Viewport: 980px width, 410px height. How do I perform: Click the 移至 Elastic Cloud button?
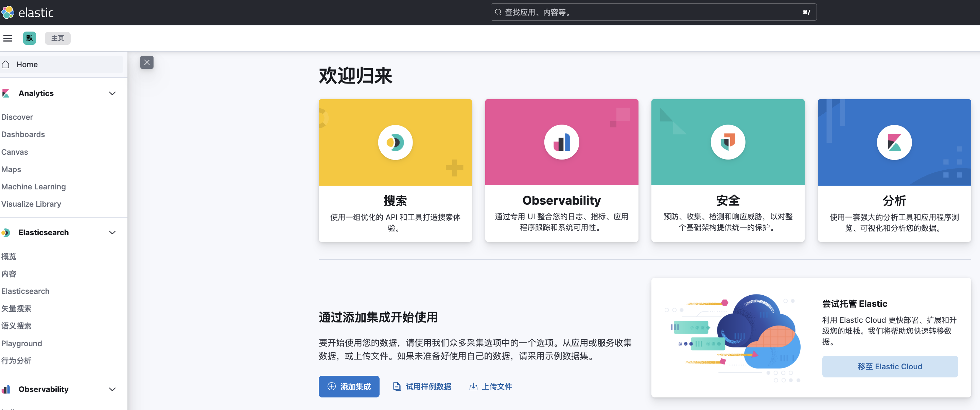(890, 367)
